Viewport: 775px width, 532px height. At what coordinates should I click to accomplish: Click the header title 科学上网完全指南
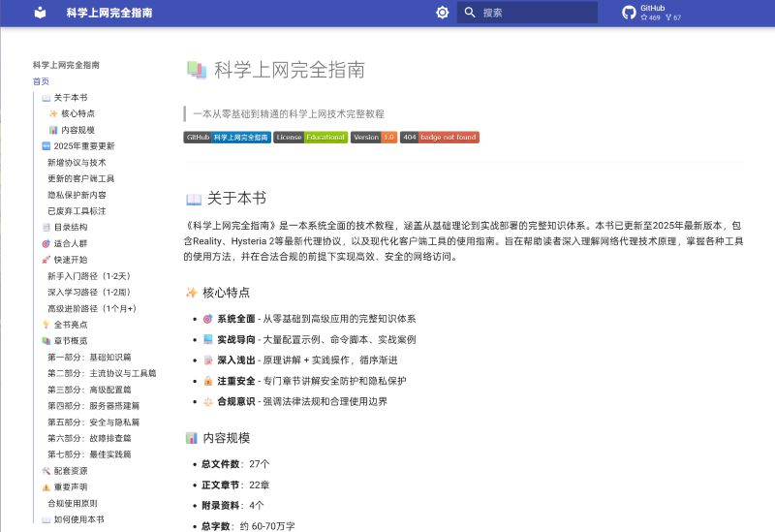pos(109,13)
